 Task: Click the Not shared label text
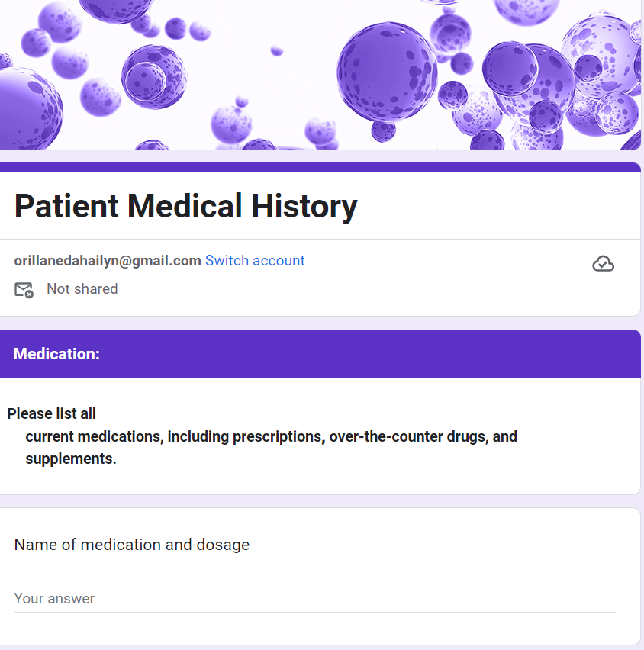(x=82, y=289)
